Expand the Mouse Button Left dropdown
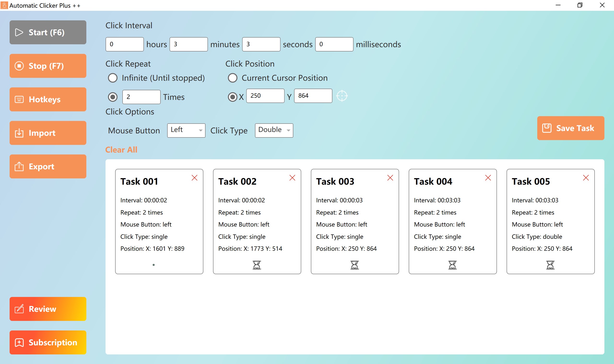The height and width of the screenshot is (364, 614). (186, 130)
